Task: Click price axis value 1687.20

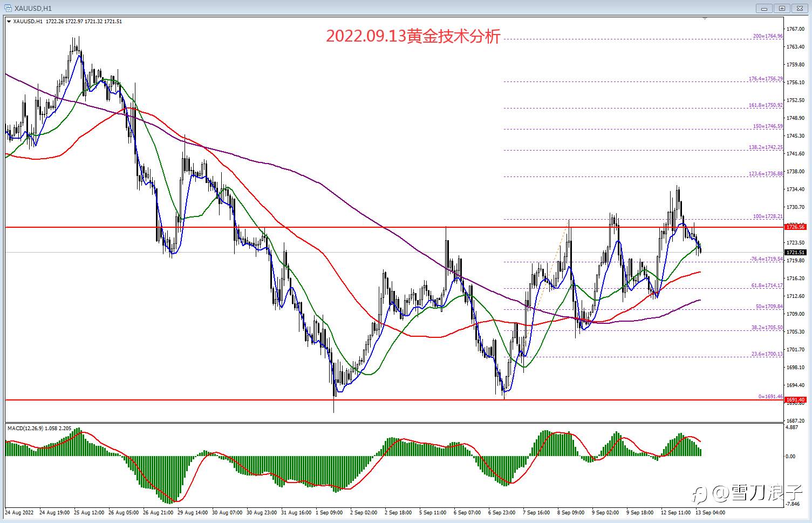Action: 796,421
